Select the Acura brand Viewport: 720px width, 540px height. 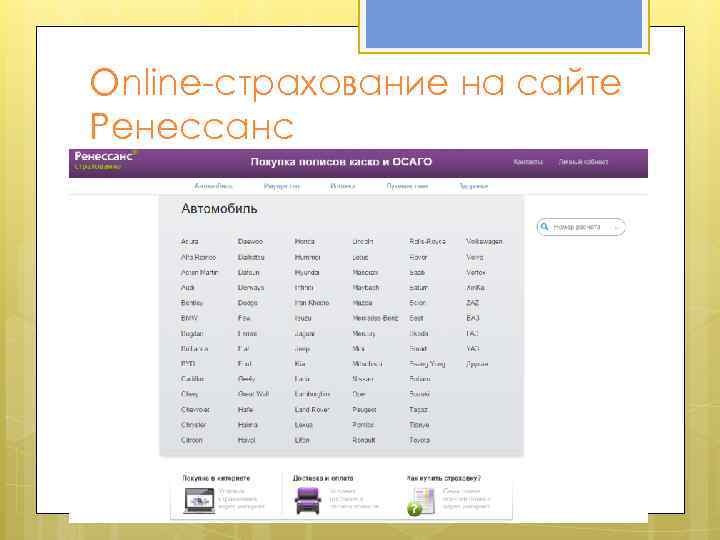(x=190, y=242)
